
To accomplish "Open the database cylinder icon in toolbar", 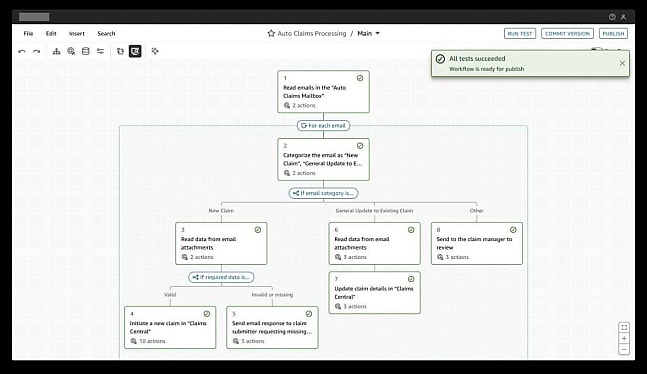I will click(85, 51).
